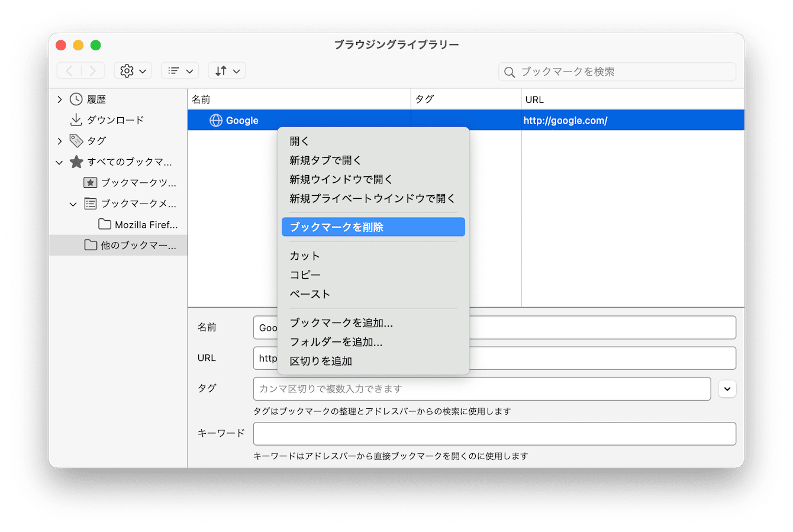Click the yellow minimize window button
793x532 pixels.
(x=78, y=45)
